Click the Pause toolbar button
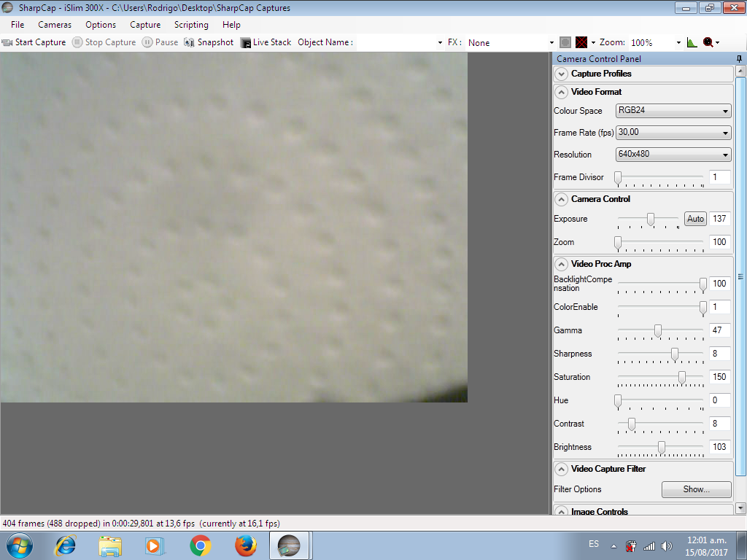Screen dimensions: 747x560 pos(160,42)
